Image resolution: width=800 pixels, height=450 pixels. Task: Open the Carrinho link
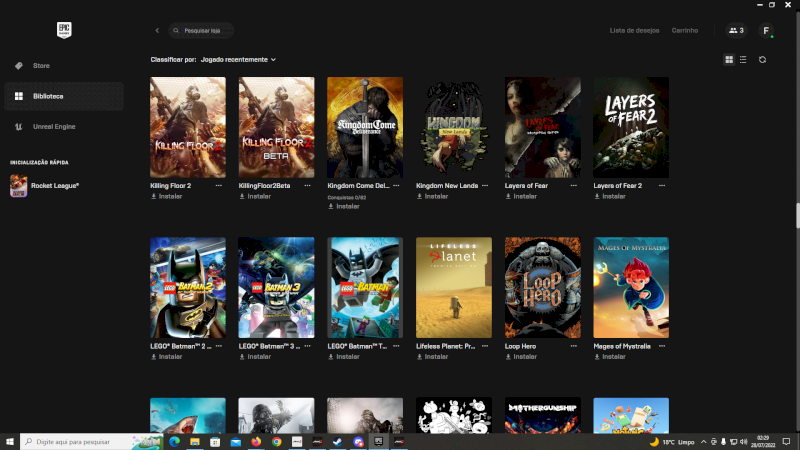coord(685,31)
